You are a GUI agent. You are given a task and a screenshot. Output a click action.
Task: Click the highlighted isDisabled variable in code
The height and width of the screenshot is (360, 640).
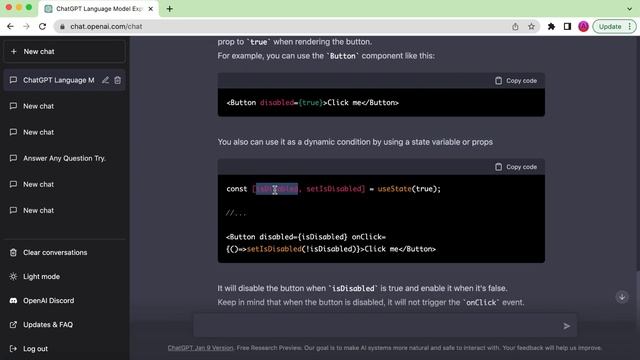tap(277, 189)
